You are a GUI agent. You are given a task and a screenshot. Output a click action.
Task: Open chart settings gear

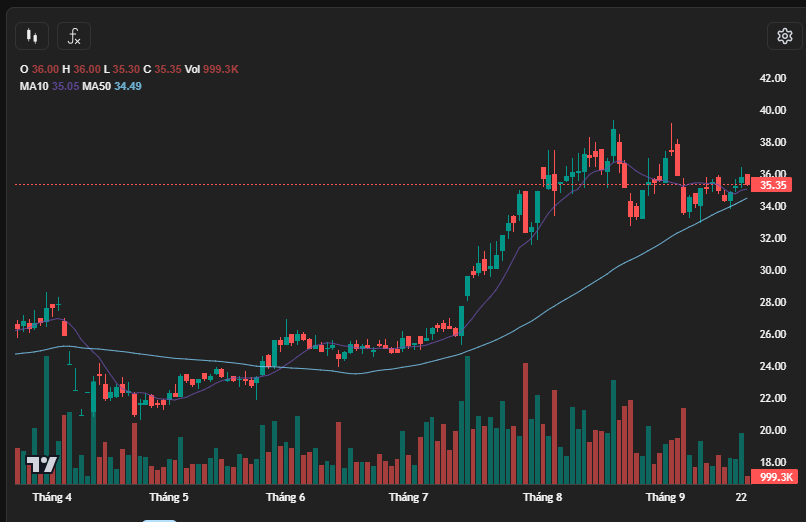click(784, 37)
